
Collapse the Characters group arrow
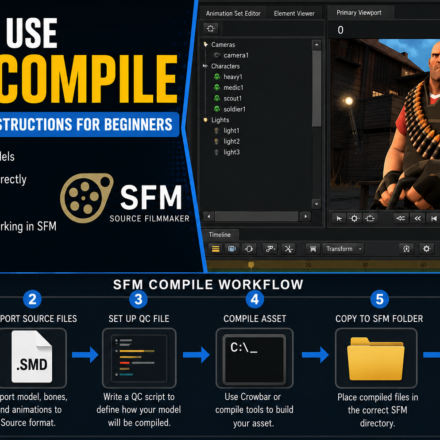tap(206, 66)
